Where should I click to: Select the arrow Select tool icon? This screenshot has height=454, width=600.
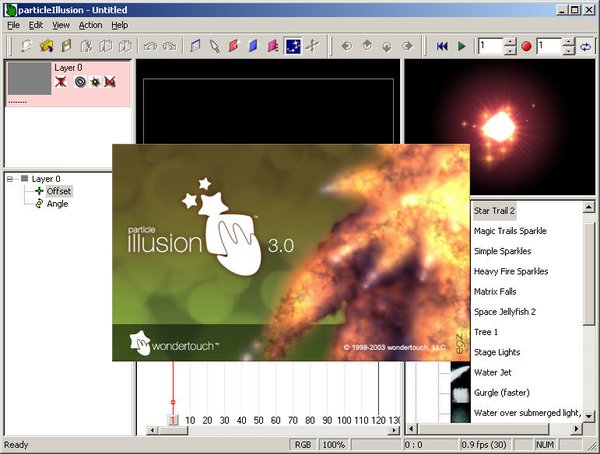(214, 46)
